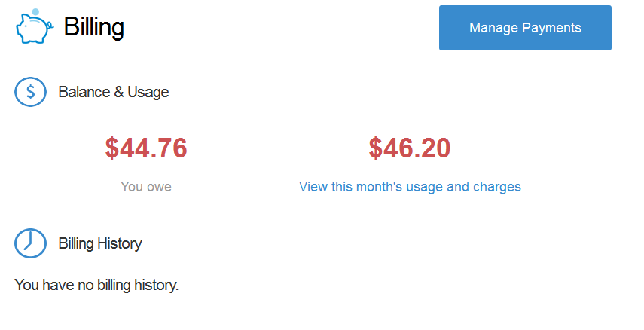
Task: Click the piggy bank's curly tail
Action: [50, 26]
